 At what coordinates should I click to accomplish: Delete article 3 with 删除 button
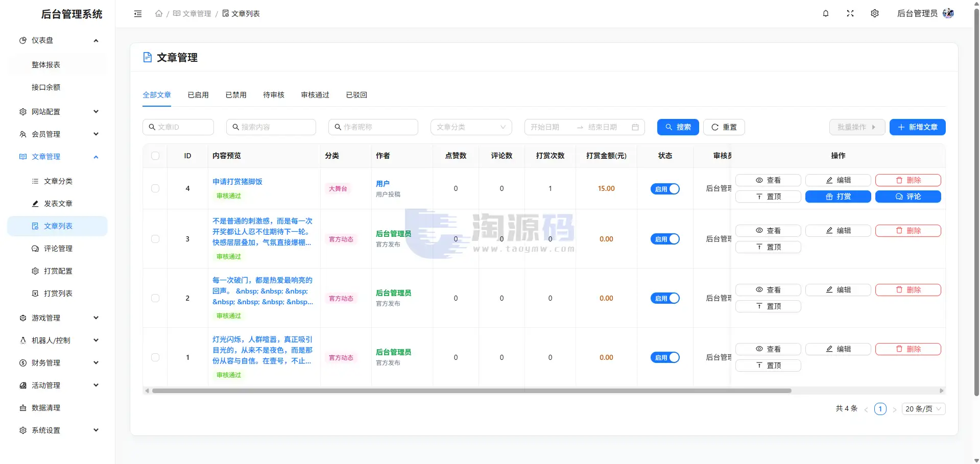[x=908, y=231]
